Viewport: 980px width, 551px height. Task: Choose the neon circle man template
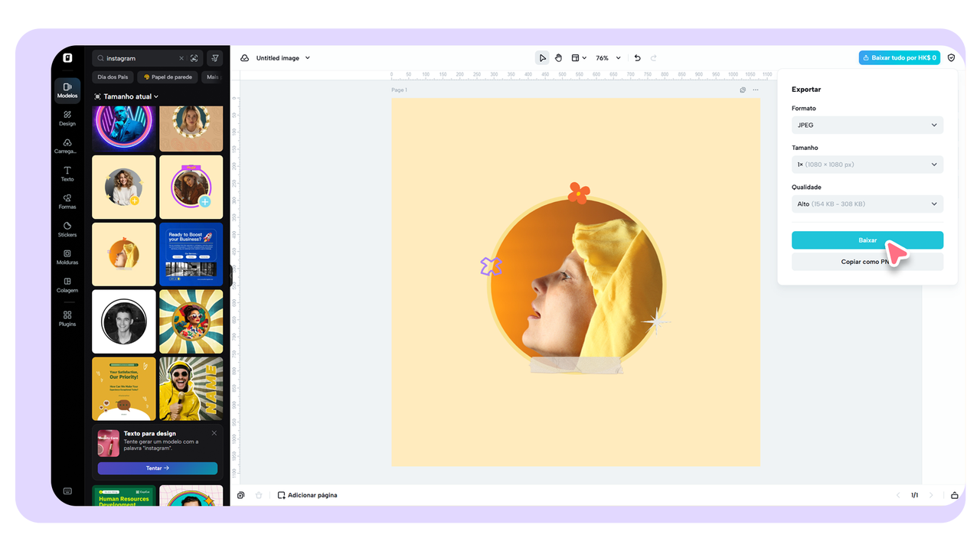pos(124,129)
